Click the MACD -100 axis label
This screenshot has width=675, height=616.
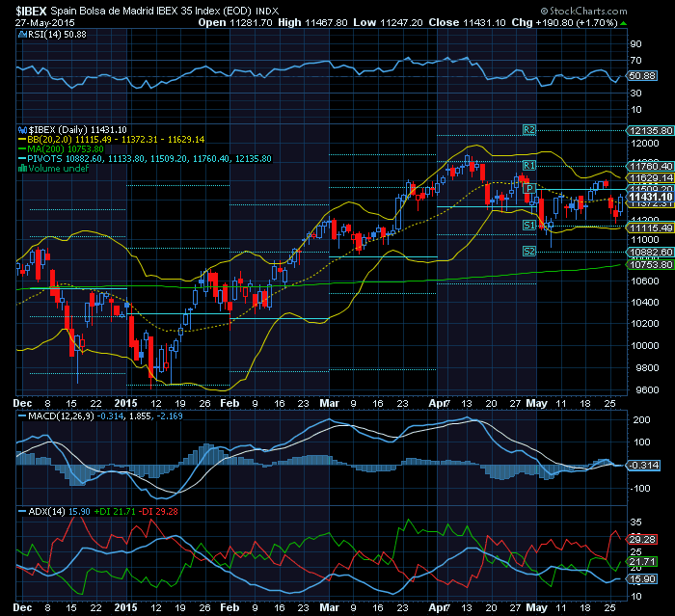[639, 489]
